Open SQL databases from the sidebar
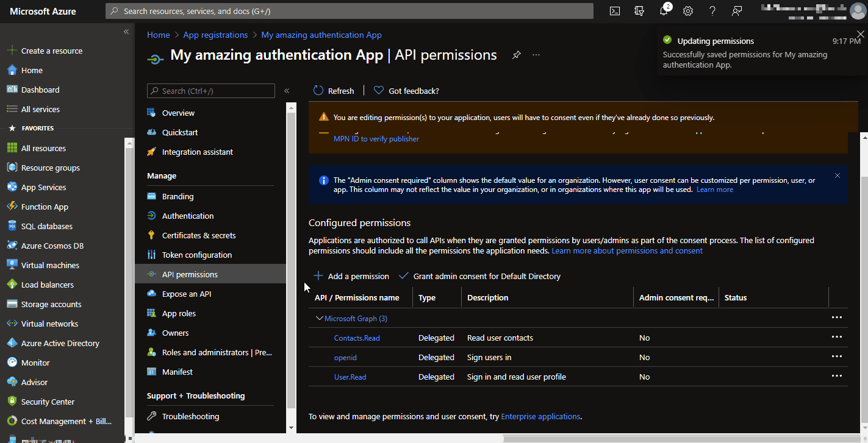 (48, 225)
